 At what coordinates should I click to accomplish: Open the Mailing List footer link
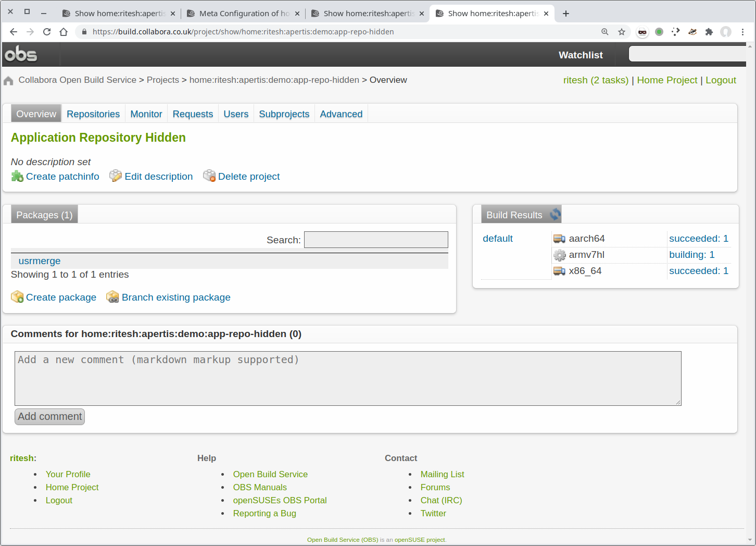442,474
